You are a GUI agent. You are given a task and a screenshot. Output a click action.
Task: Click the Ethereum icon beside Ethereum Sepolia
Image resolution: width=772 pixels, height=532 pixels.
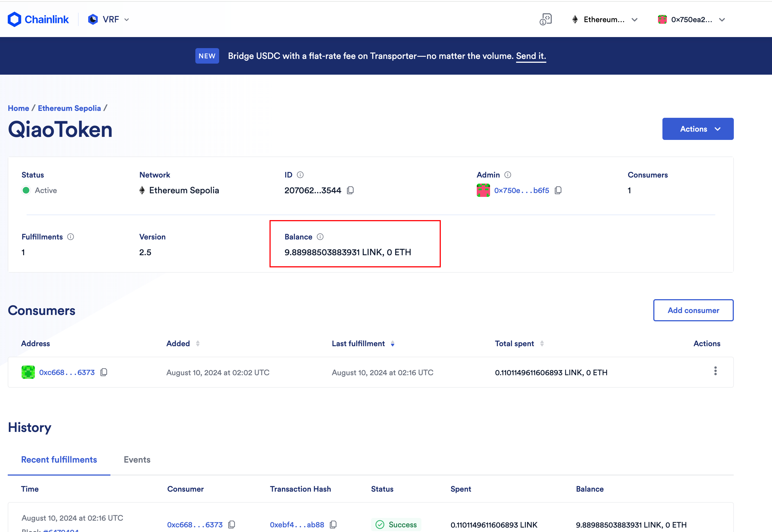tap(142, 190)
